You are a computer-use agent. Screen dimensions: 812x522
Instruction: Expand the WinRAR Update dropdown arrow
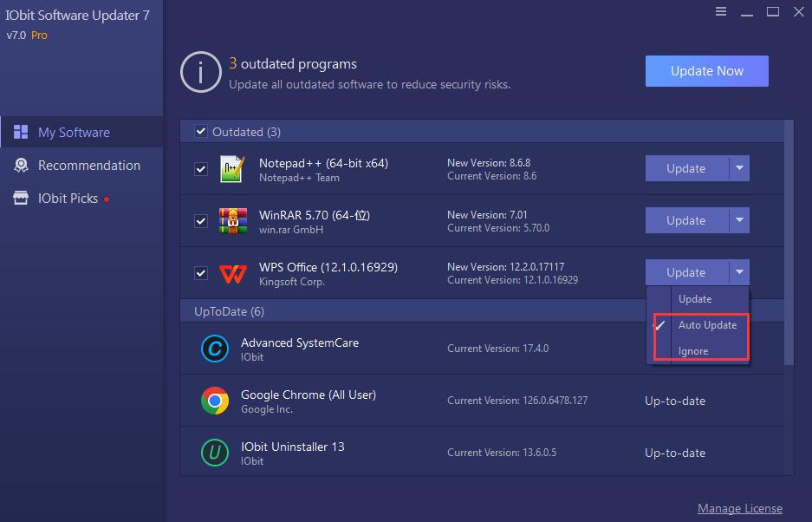(739, 220)
